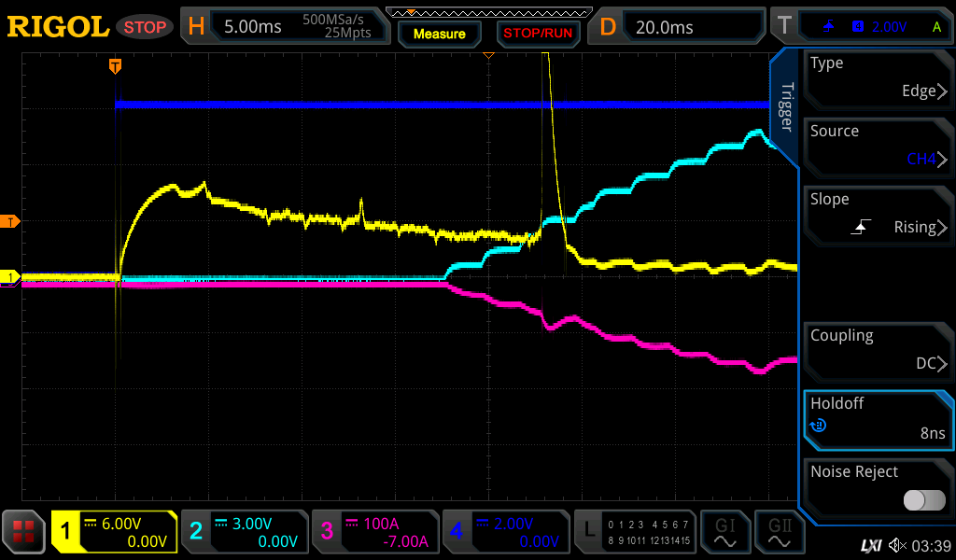Change the Slope Rising setting
Viewport: 956px width, 560px height.
click(878, 215)
